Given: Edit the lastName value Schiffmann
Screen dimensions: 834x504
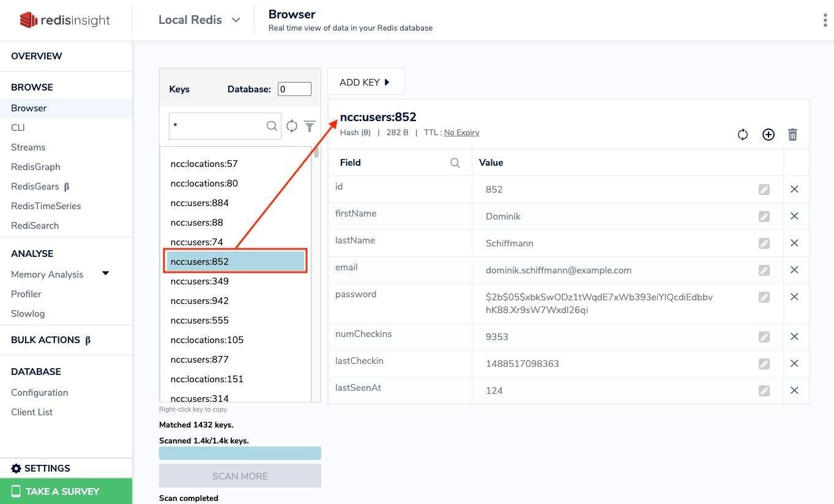Looking at the screenshot, I should pyautogui.click(x=764, y=243).
